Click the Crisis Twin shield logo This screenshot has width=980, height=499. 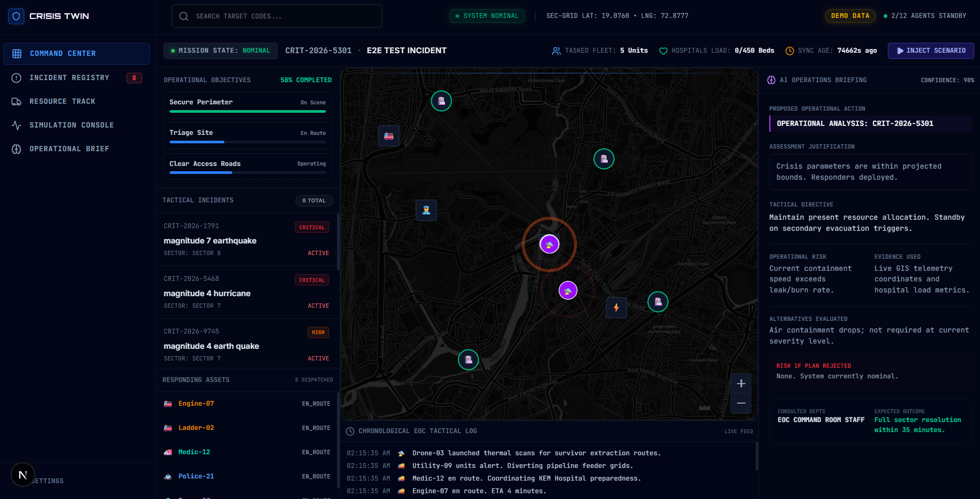[x=16, y=16]
